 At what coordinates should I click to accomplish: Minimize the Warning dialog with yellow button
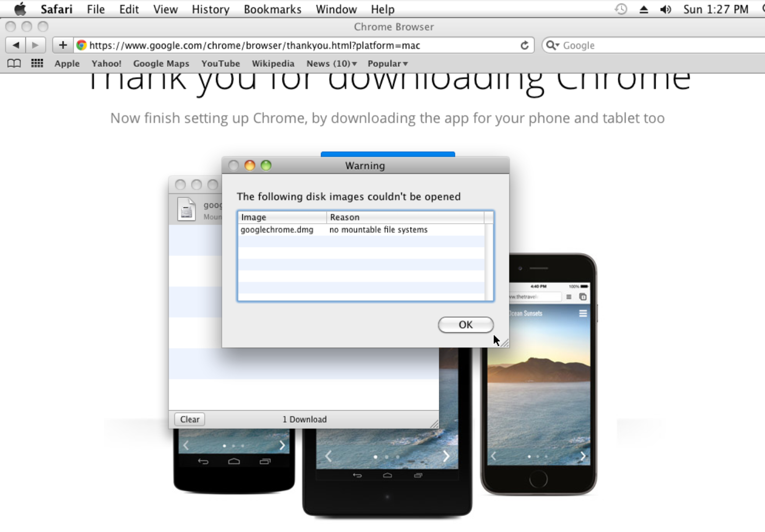click(x=250, y=165)
